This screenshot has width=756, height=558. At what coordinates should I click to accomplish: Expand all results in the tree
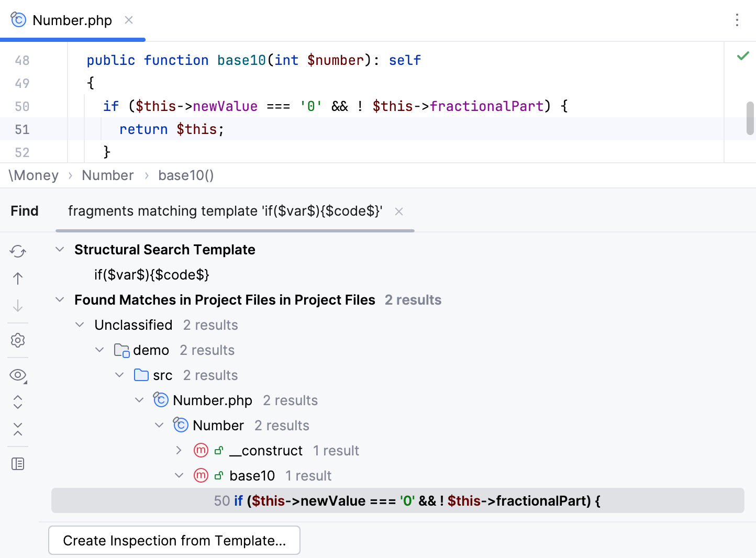pyautogui.click(x=17, y=402)
